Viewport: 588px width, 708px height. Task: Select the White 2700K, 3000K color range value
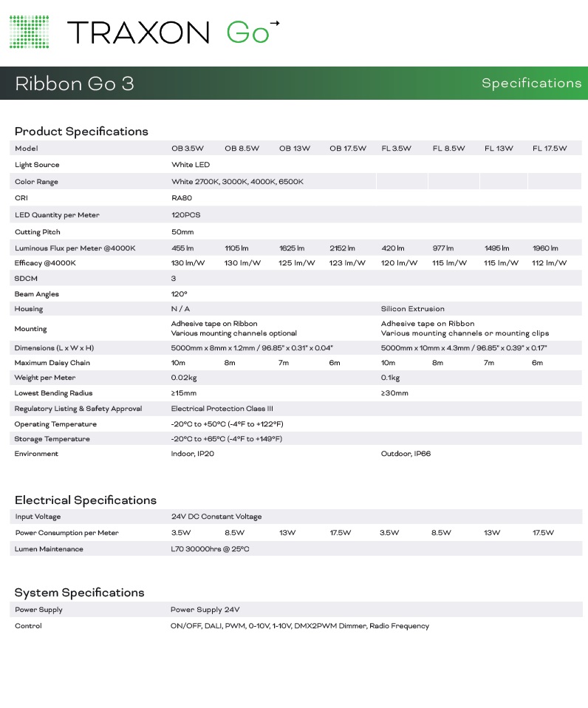(x=237, y=182)
